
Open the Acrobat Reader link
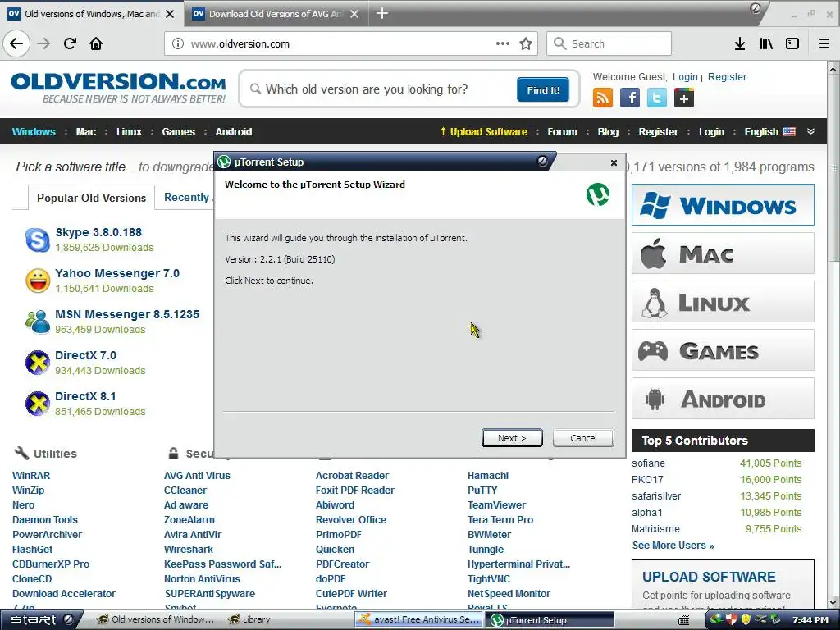[352, 475]
